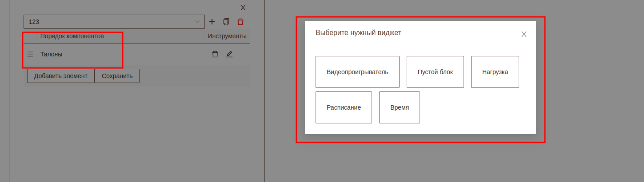Click the plus icon to add new item
Viewport: 644px width, 182px height.
pyautogui.click(x=212, y=22)
